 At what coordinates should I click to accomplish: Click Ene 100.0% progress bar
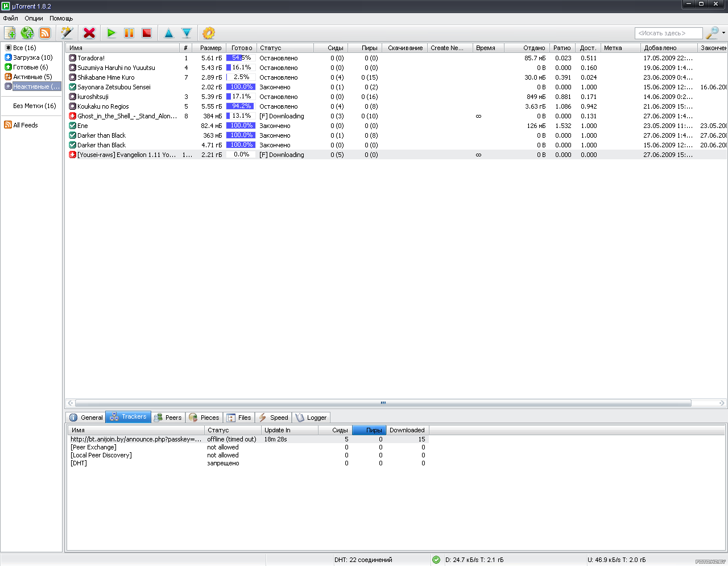(x=241, y=126)
